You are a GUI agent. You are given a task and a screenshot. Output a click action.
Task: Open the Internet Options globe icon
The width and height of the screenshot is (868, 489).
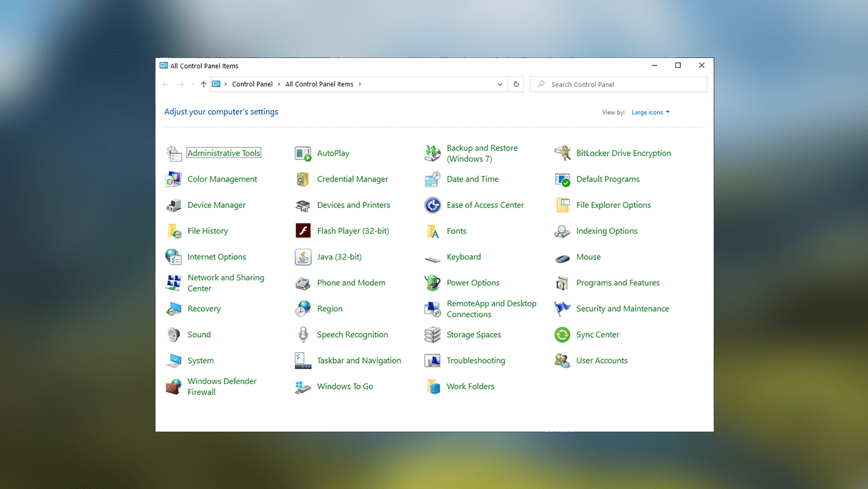point(173,257)
